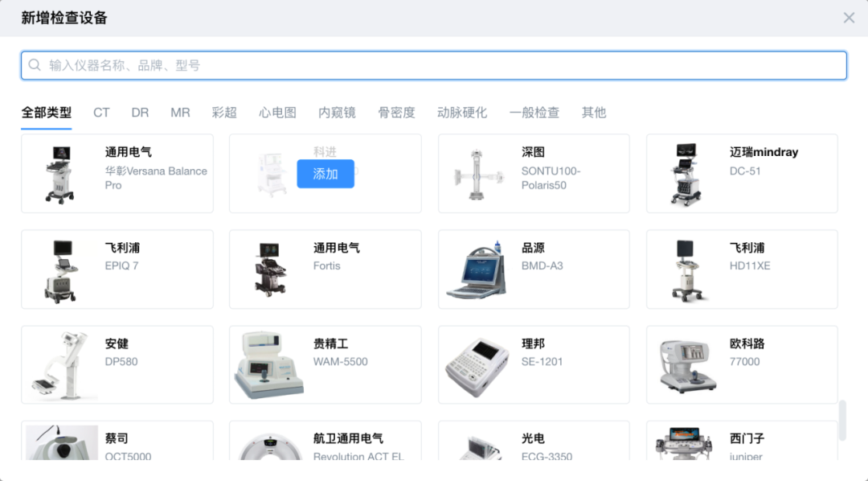This screenshot has width=868, height=481.
Task: Switch to the MR tab
Action: pos(181,113)
